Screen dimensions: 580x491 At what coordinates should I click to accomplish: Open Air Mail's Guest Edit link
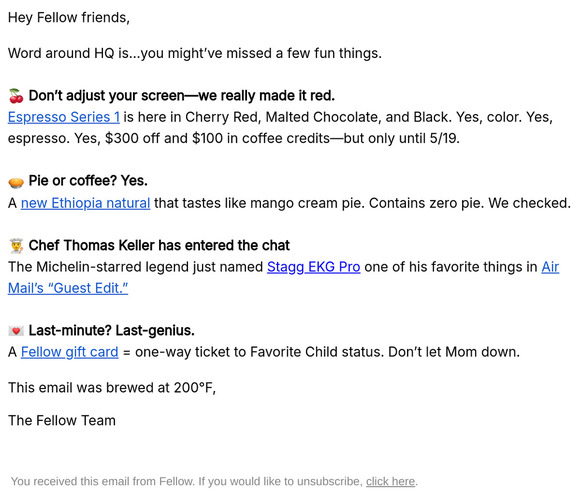point(68,288)
